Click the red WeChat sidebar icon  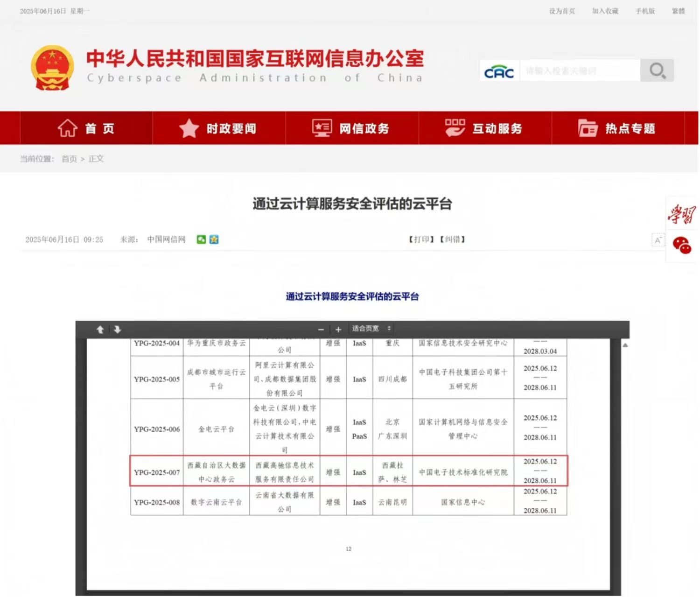pyautogui.click(x=682, y=245)
